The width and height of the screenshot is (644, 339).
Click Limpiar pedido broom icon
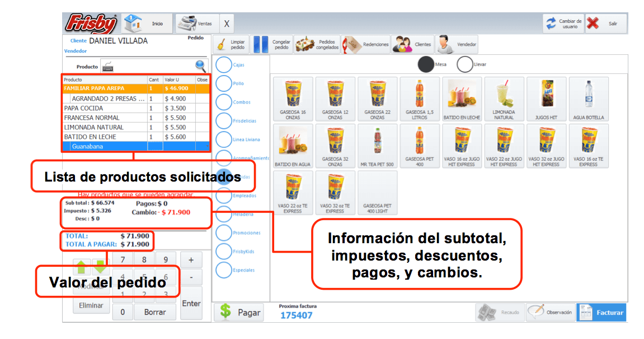click(231, 44)
